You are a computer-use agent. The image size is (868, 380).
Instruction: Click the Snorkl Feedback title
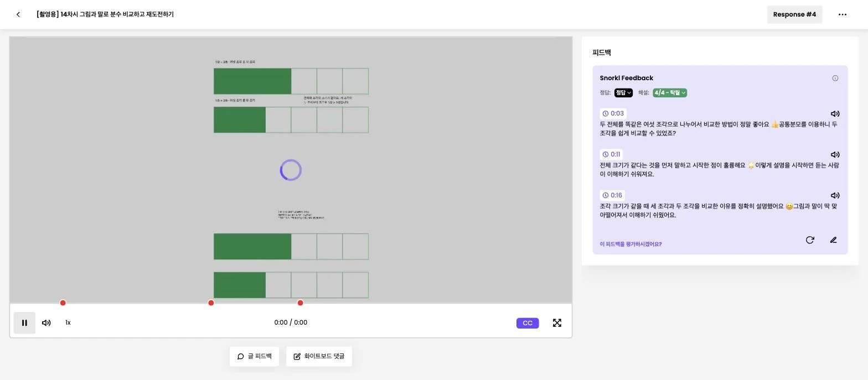626,78
